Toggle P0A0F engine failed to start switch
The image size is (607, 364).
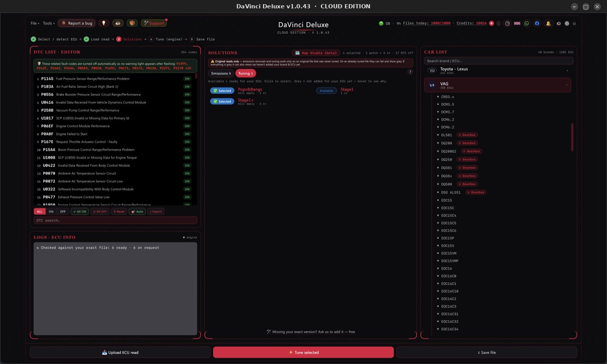click(x=187, y=134)
